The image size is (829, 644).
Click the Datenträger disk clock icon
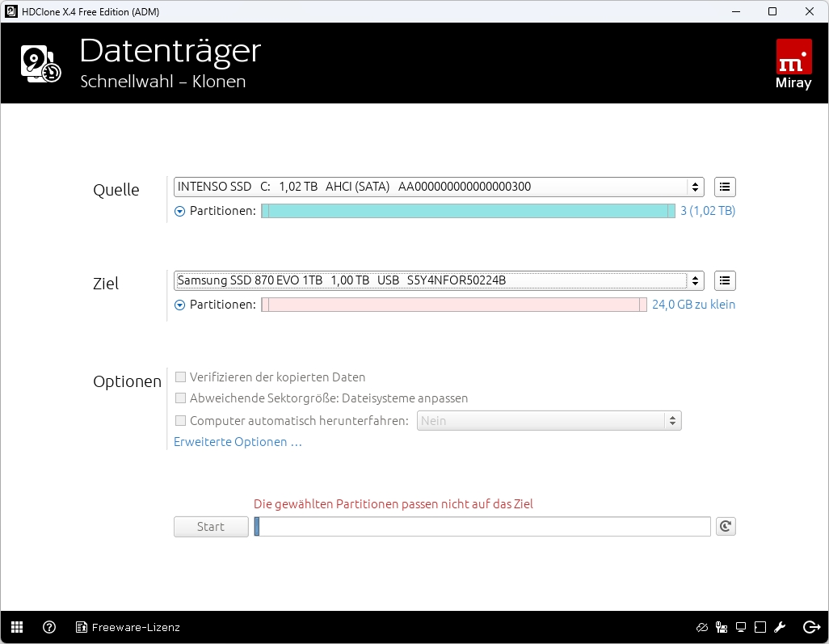pyautogui.click(x=40, y=64)
